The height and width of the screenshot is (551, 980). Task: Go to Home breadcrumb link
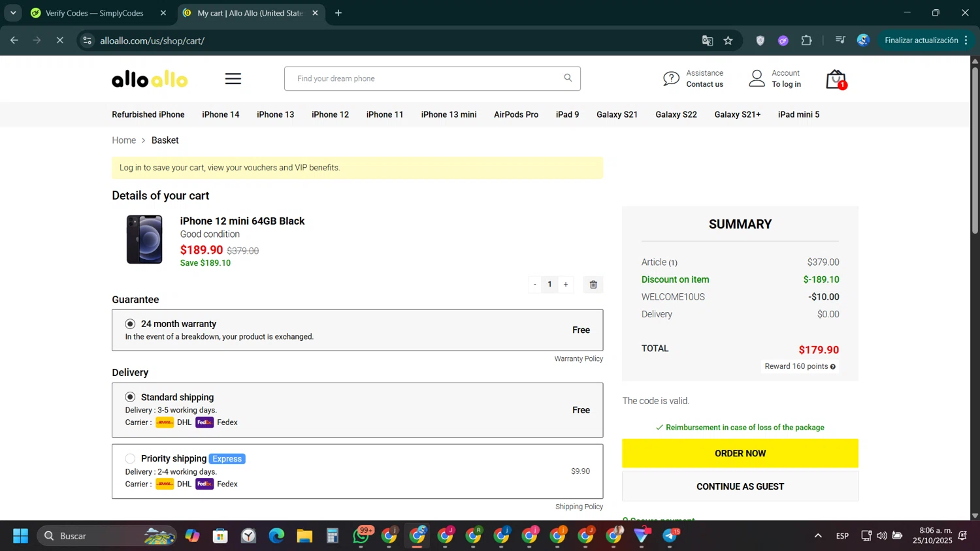pos(124,140)
